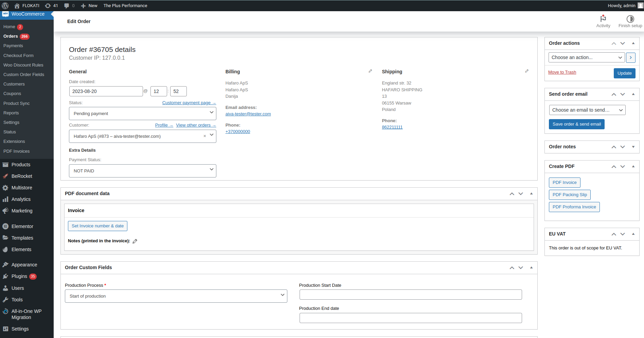Open Payments submenu item
The height and width of the screenshot is (338, 644).
pos(13,46)
